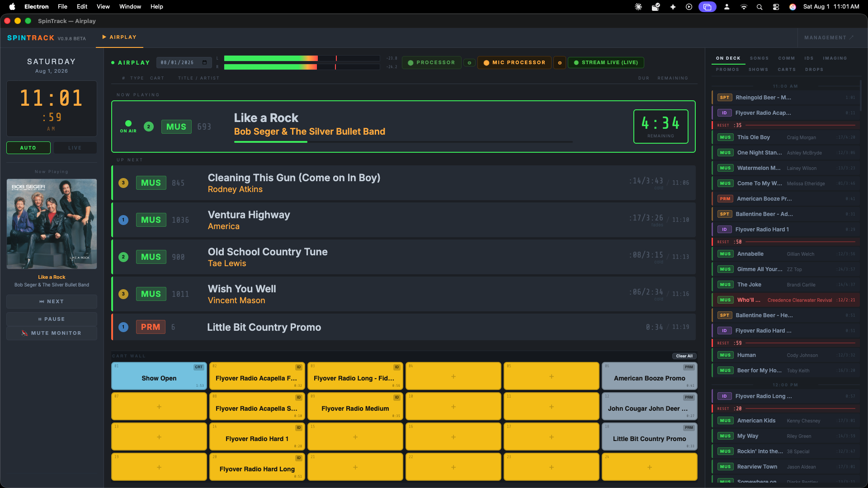Click ON AIR indicator in Now Playing
The width and height of the screenshot is (868, 488).
pos(128,127)
